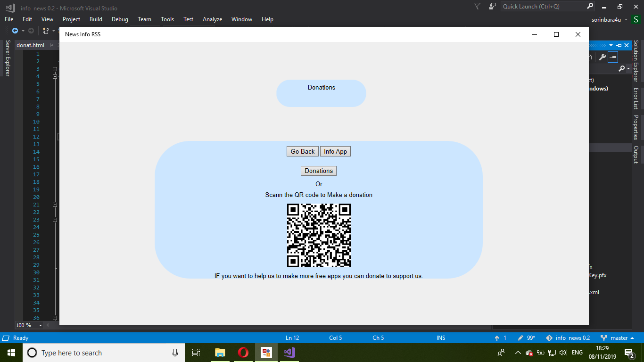Focus the taskbar search box

[104, 353]
